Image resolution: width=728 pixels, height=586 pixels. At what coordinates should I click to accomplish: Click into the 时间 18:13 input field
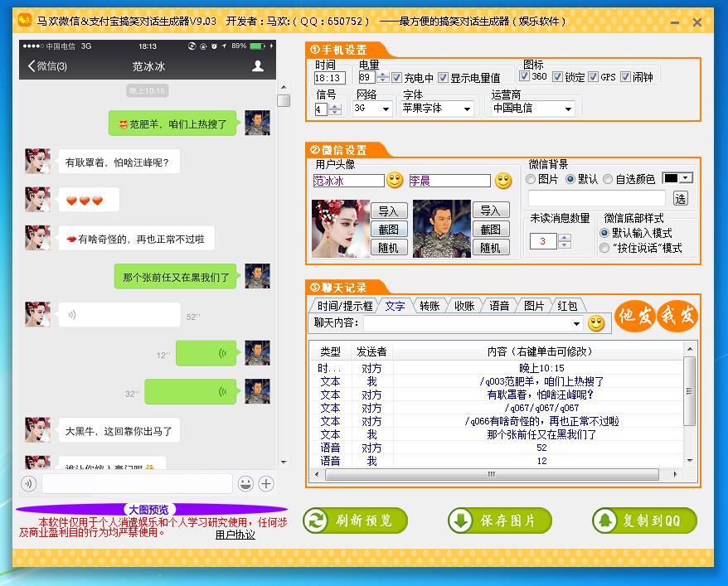click(329, 78)
